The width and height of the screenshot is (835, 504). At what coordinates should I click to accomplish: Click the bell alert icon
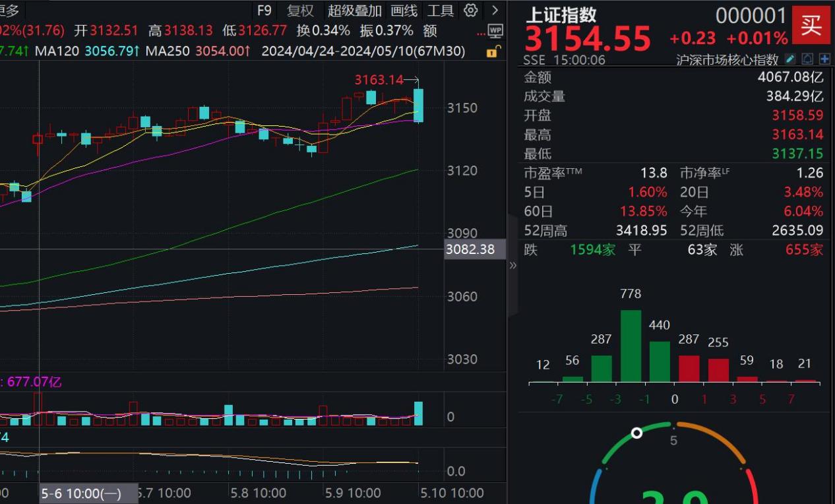coord(807,59)
